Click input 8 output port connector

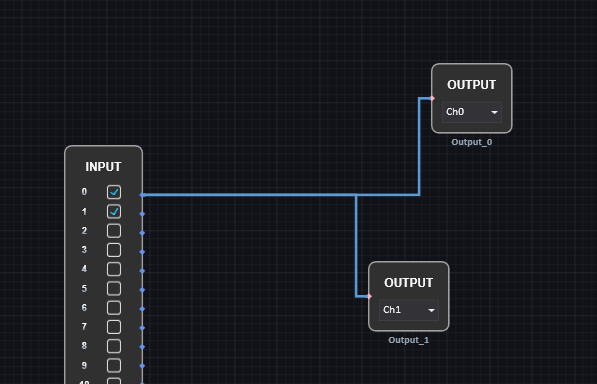(x=142, y=347)
